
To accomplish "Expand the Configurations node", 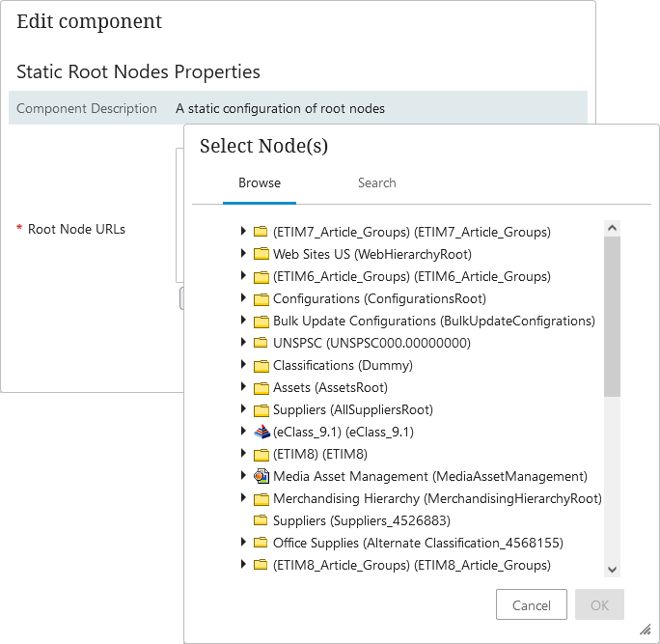I will [244, 298].
